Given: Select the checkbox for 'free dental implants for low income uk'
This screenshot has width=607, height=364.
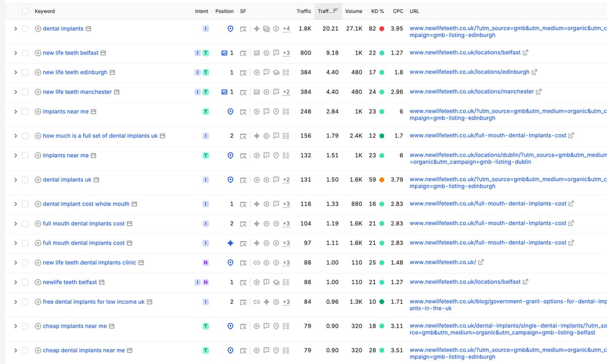Looking at the screenshot, I should click(25, 302).
